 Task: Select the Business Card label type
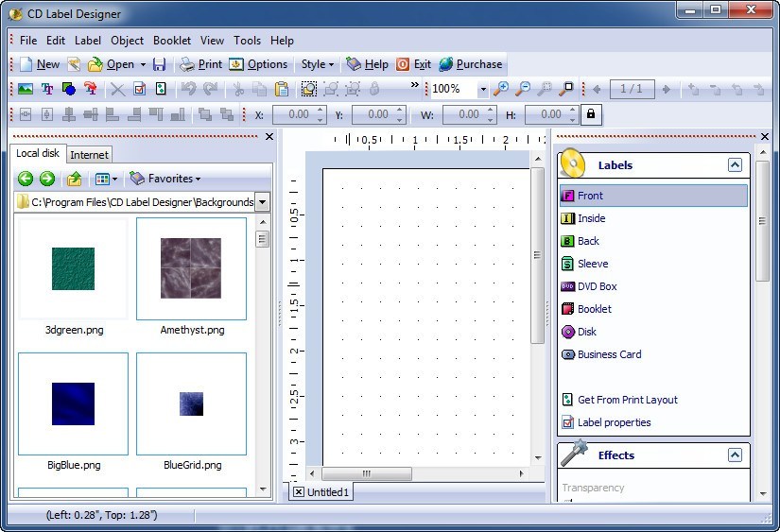click(601, 354)
